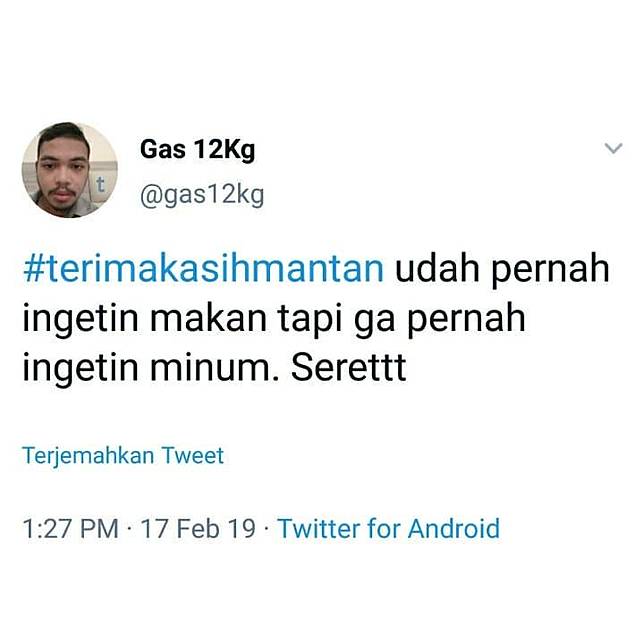644x644 pixels.
Task: Open the #terimakasihmantan hashtag
Action: (x=204, y=269)
